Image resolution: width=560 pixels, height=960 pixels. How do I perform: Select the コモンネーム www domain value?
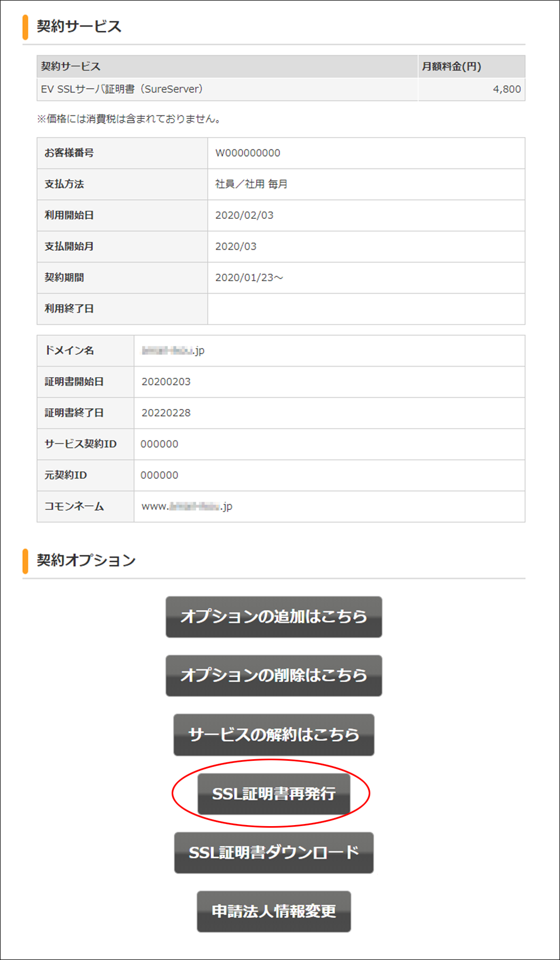coord(187,506)
